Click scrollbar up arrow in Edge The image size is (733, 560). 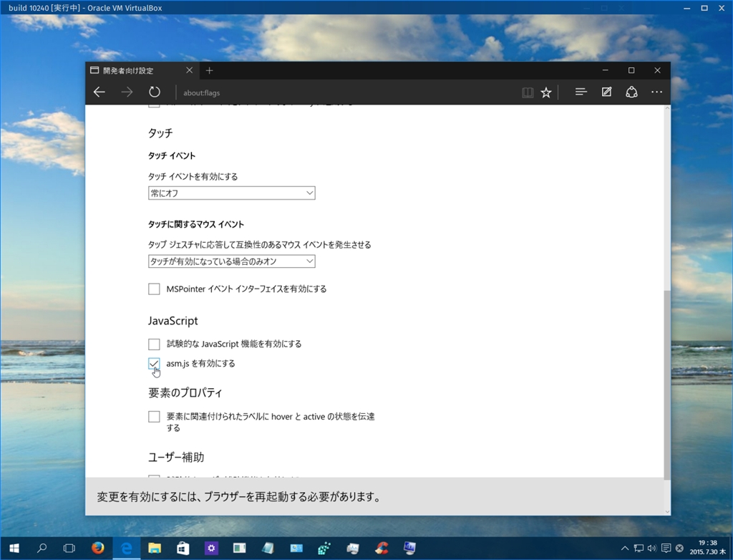pyautogui.click(x=667, y=108)
